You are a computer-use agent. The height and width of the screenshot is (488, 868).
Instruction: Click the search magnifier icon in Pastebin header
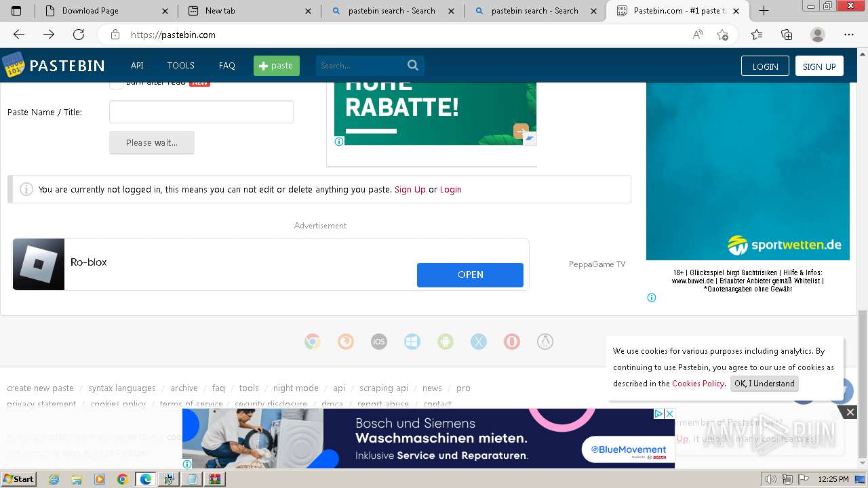[413, 65]
